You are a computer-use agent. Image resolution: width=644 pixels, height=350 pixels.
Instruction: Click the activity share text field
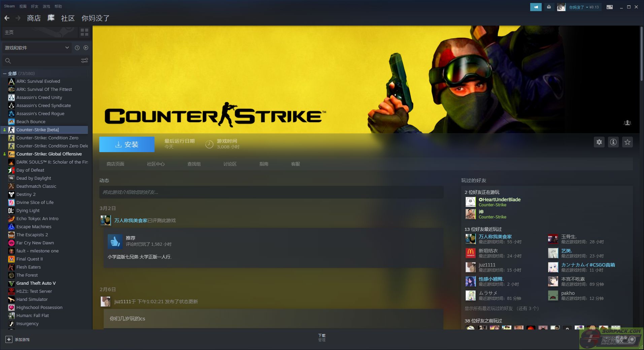click(x=271, y=192)
